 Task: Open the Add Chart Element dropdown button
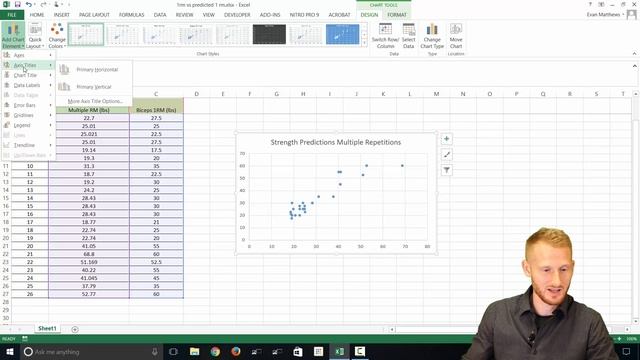pyautogui.click(x=13, y=36)
